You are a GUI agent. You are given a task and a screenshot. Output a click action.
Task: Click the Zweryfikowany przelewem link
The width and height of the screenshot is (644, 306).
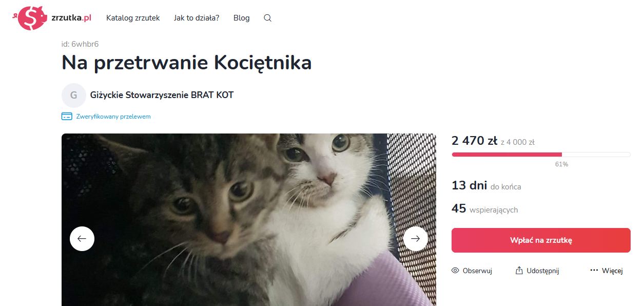(x=113, y=117)
